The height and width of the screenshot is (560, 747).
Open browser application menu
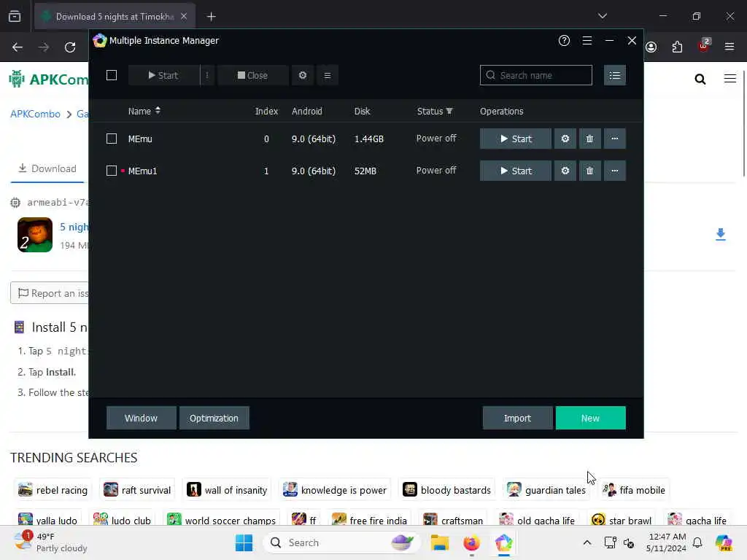coord(729,47)
